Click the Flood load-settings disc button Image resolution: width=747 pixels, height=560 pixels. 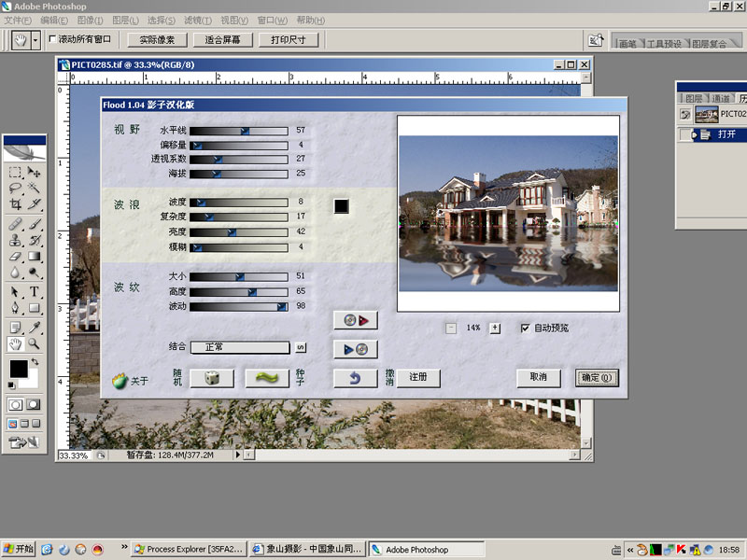pos(356,320)
